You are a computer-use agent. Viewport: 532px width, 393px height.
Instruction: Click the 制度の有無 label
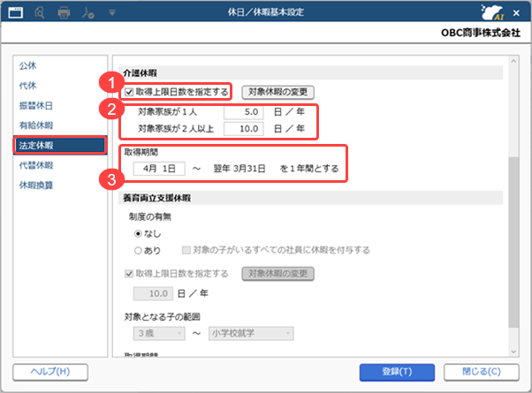(150, 216)
